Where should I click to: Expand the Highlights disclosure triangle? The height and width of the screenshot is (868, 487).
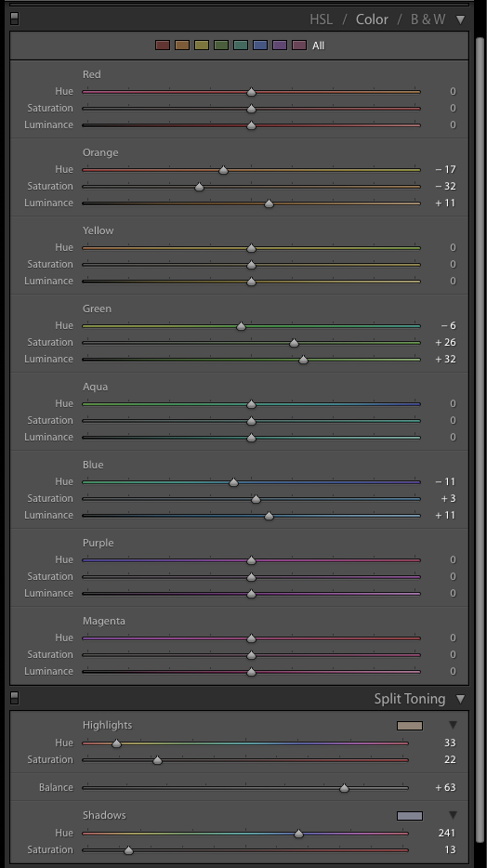click(x=454, y=725)
